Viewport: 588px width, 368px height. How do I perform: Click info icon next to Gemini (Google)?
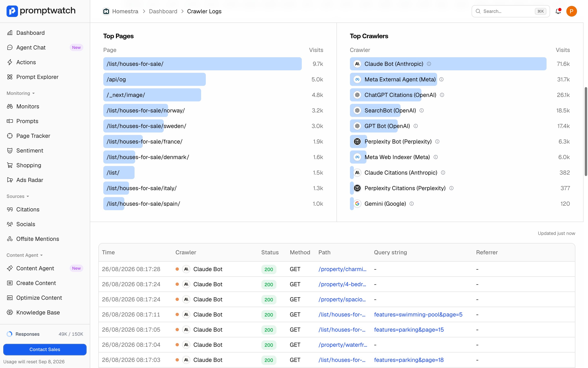(x=412, y=204)
